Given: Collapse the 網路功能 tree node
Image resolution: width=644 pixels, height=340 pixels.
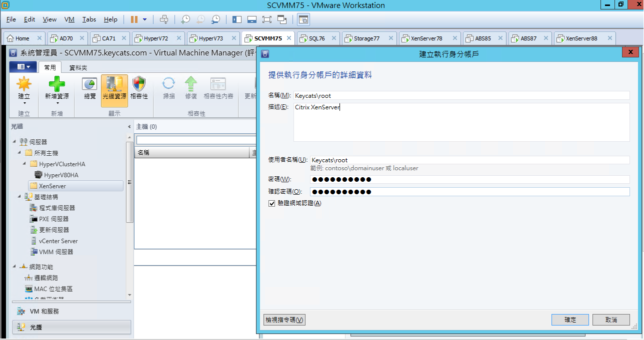Looking at the screenshot, I should [x=14, y=267].
